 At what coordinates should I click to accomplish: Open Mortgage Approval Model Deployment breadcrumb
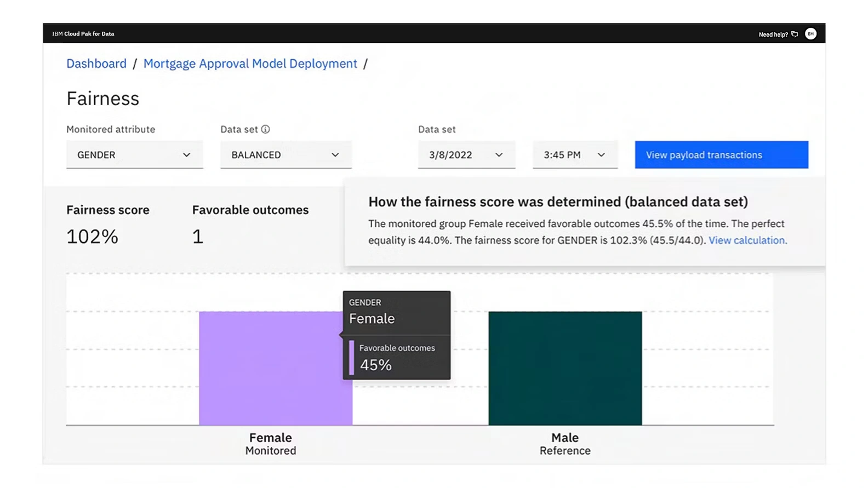[250, 64]
